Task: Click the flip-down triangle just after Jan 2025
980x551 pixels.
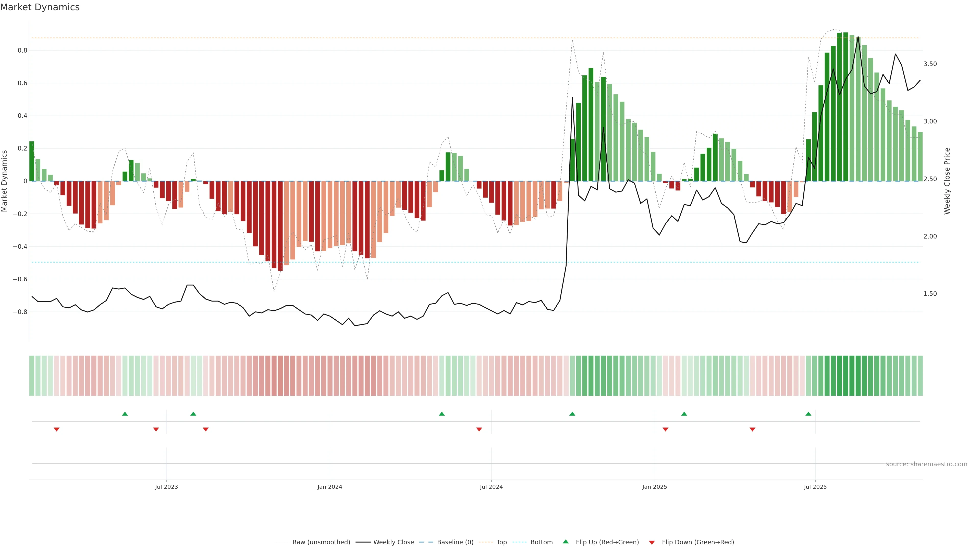Action: coord(665,429)
